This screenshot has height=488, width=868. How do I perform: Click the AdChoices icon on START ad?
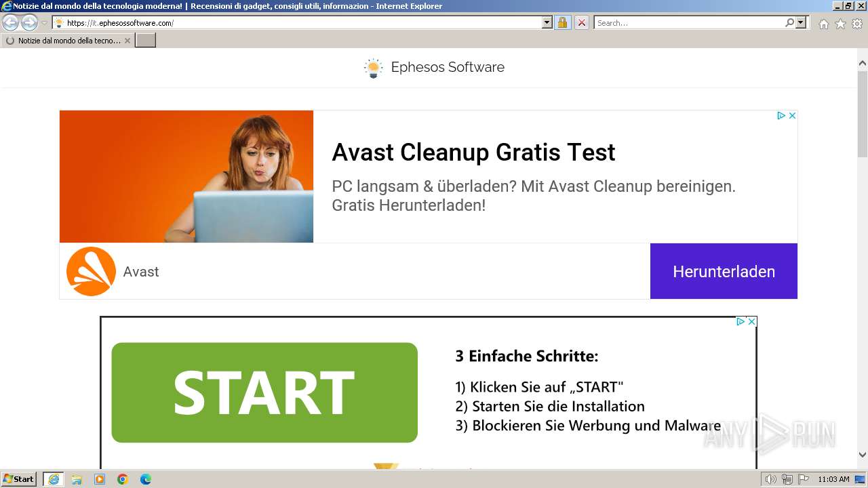741,322
